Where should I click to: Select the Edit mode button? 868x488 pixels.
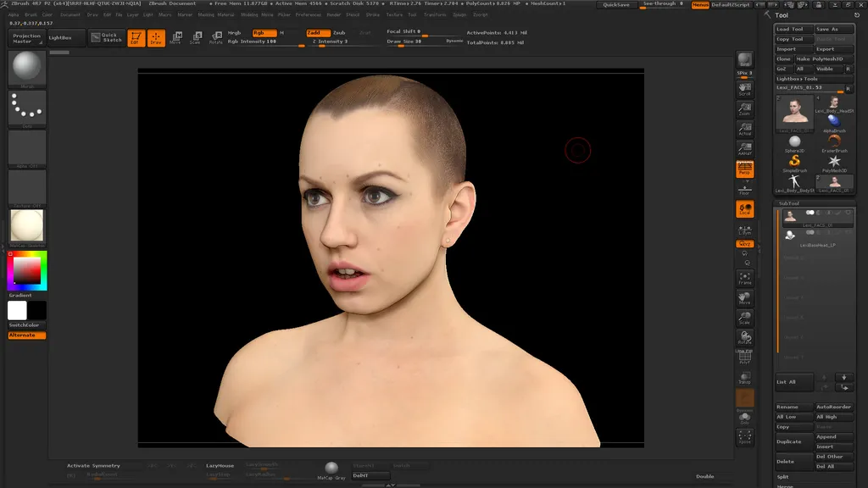point(136,38)
